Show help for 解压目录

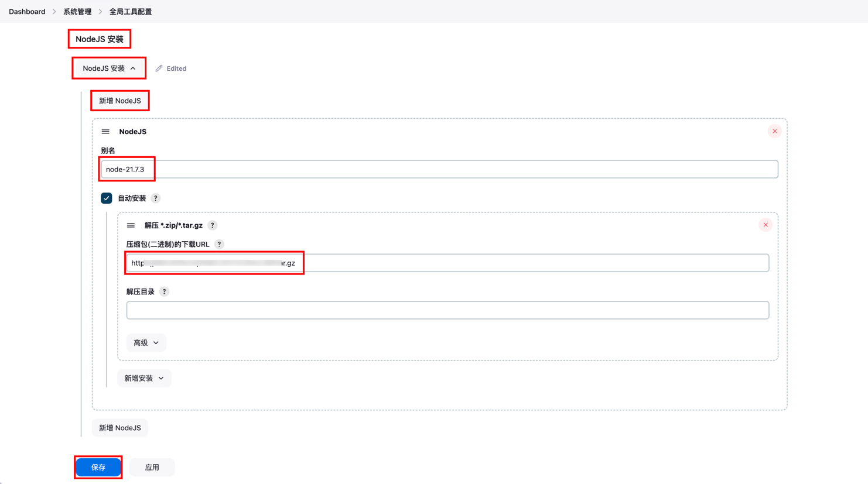point(164,291)
